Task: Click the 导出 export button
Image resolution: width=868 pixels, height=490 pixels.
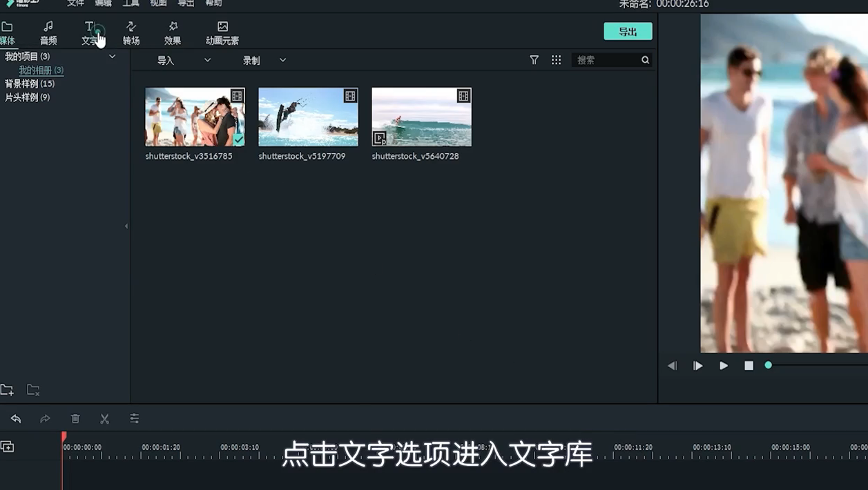Action: click(x=628, y=32)
